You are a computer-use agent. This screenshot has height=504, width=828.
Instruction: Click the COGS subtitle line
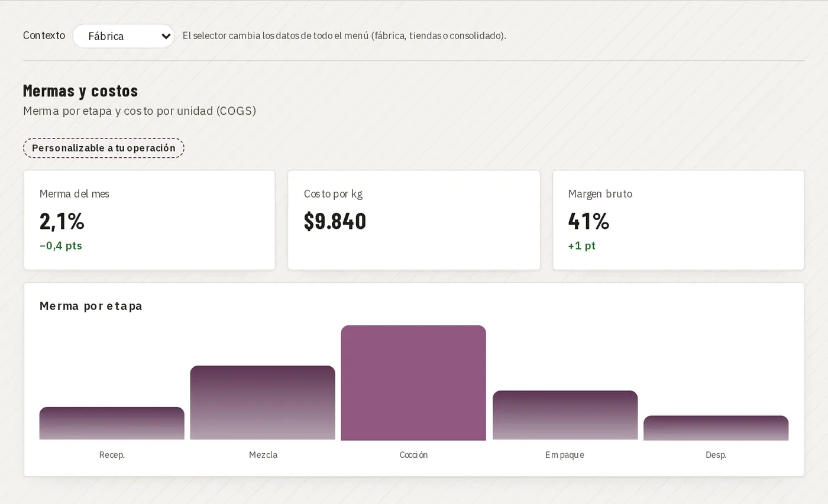tap(140, 111)
